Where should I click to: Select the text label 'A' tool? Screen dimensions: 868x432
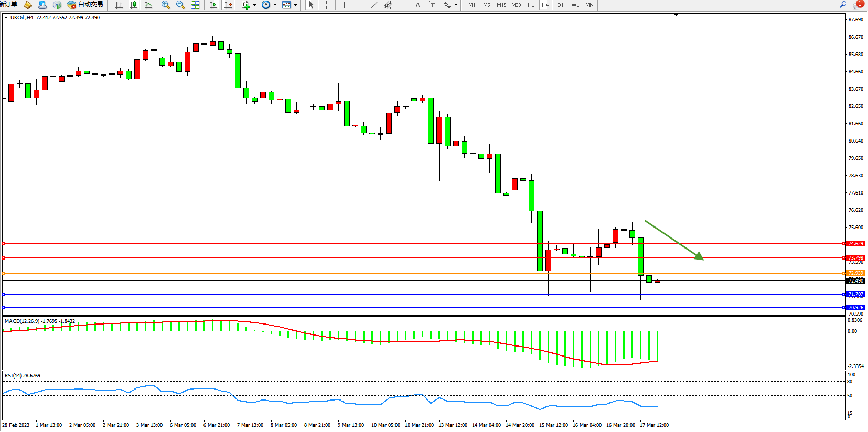coord(417,5)
